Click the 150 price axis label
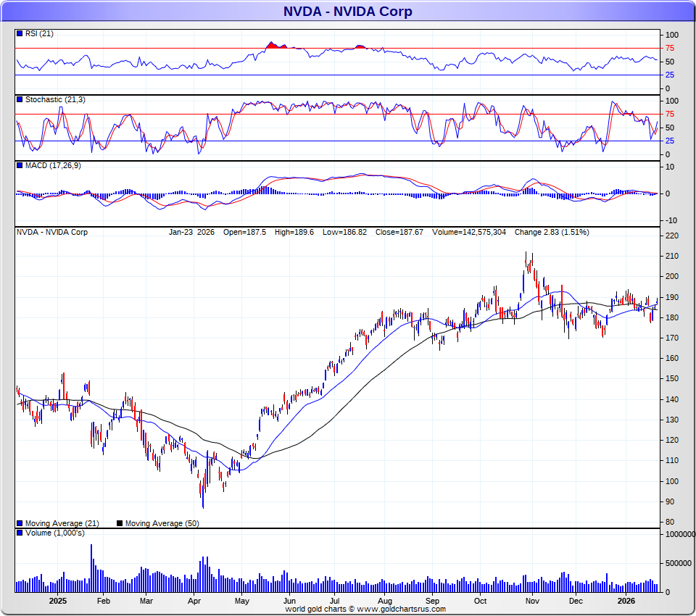Image resolution: width=696 pixels, height=616 pixels. point(672,378)
